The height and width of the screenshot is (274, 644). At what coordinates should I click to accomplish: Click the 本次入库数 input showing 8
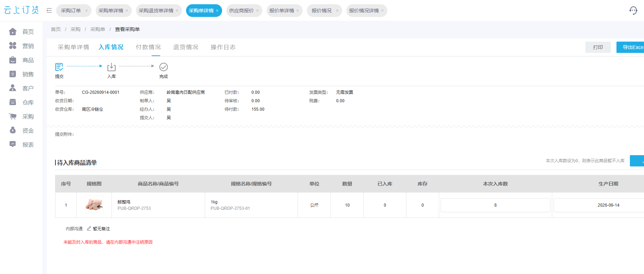pyautogui.click(x=495, y=205)
